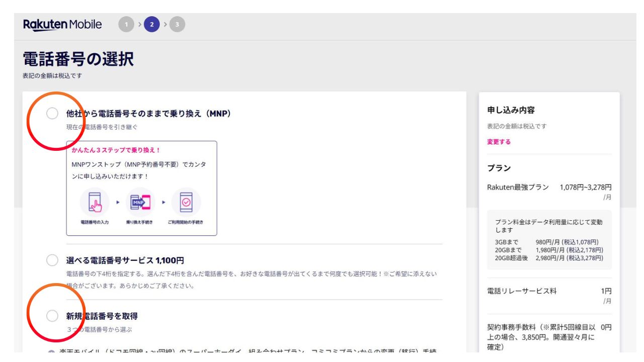Viewport: 644px width, 362px height.
Task: Click the chevron between steps 2 and 3
Action: tap(165, 25)
